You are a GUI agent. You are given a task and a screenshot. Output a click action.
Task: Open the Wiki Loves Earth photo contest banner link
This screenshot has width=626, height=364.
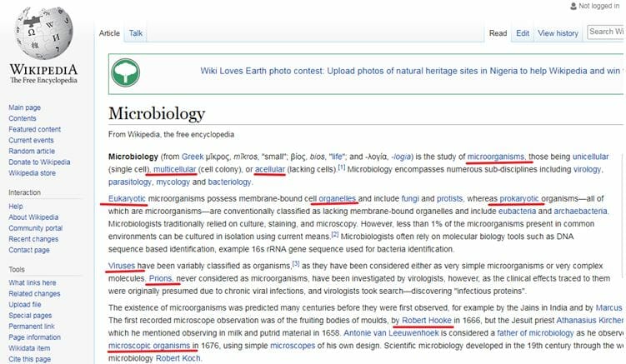click(x=410, y=71)
